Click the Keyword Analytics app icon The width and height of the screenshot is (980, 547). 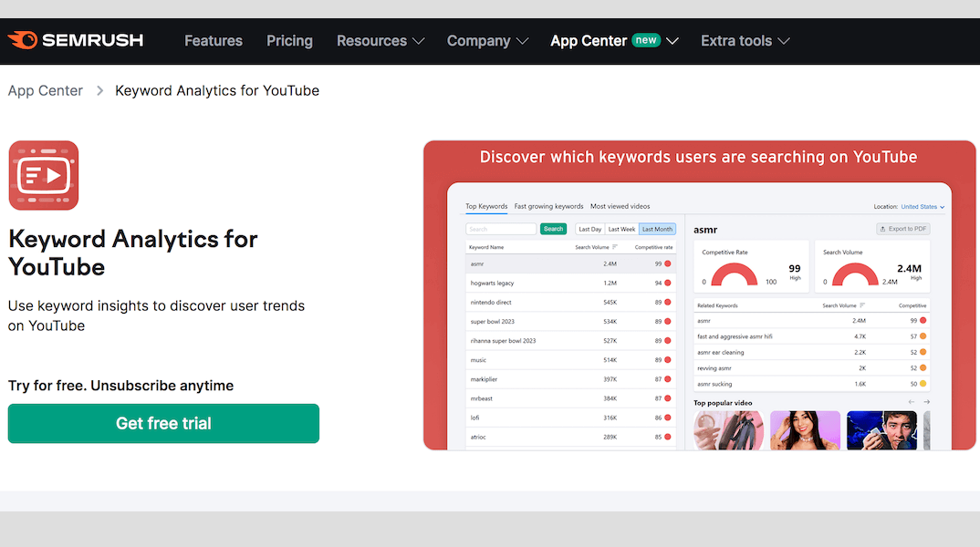tap(44, 175)
